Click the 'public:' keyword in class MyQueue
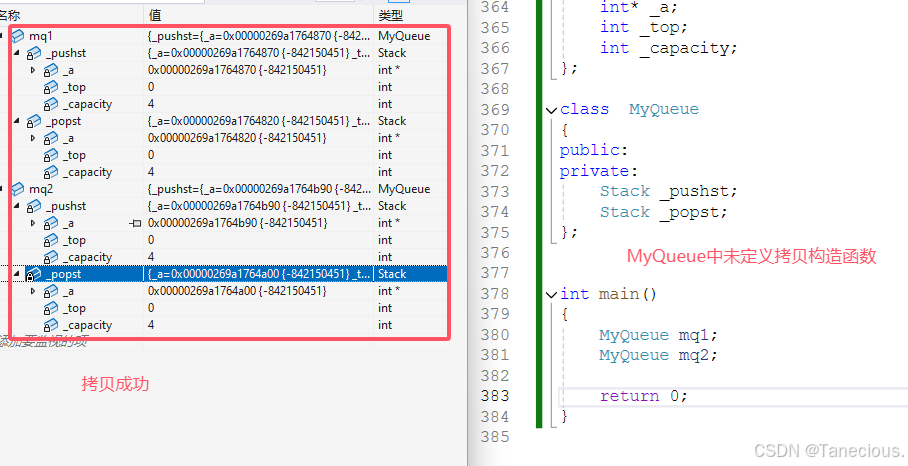This screenshot has width=908, height=466. (594, 151)
